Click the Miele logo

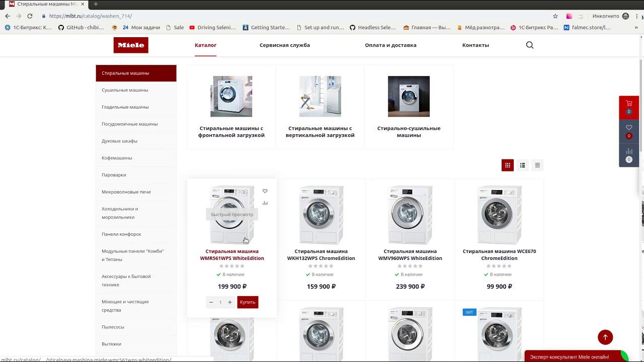click(x=131, y=45)
